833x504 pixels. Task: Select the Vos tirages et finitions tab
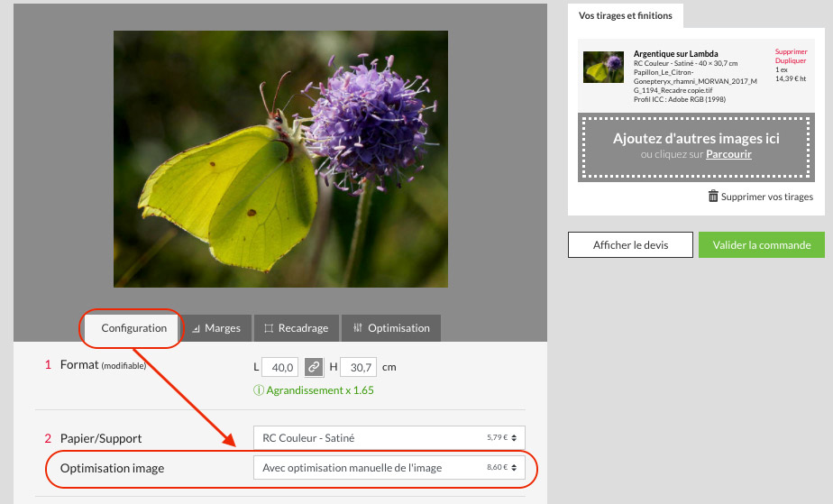pyautogui.click(x=626, y=16)
